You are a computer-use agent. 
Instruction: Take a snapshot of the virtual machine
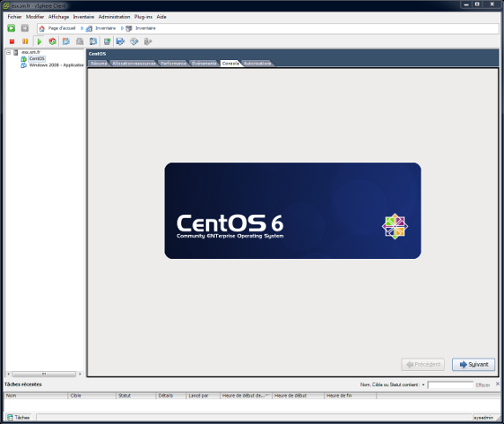click(x=66, y=42)
